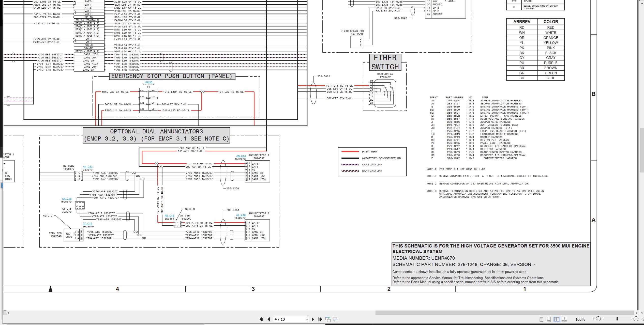The width and height of the screenshot is (644, 325).
Task: Click the 101E-L39 GY-16-UL wire label
Action: 115,92
